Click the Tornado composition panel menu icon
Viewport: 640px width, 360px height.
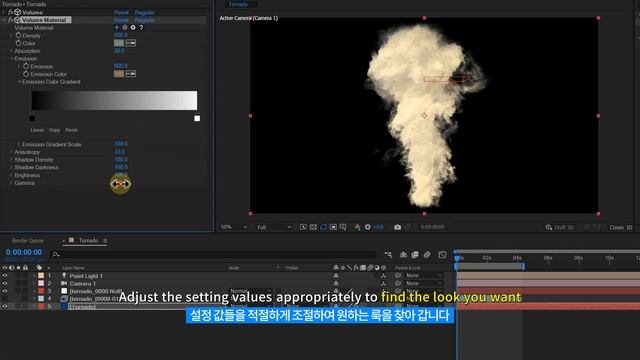pos(105,241)
